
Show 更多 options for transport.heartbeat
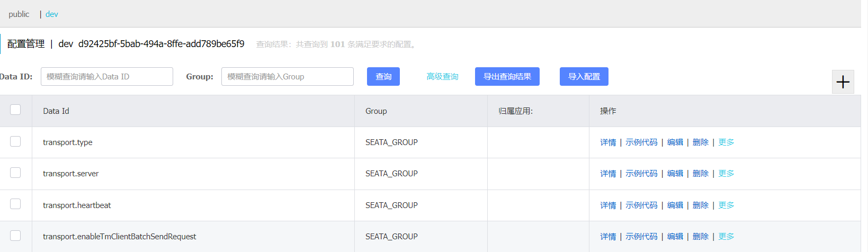point(726,205)
